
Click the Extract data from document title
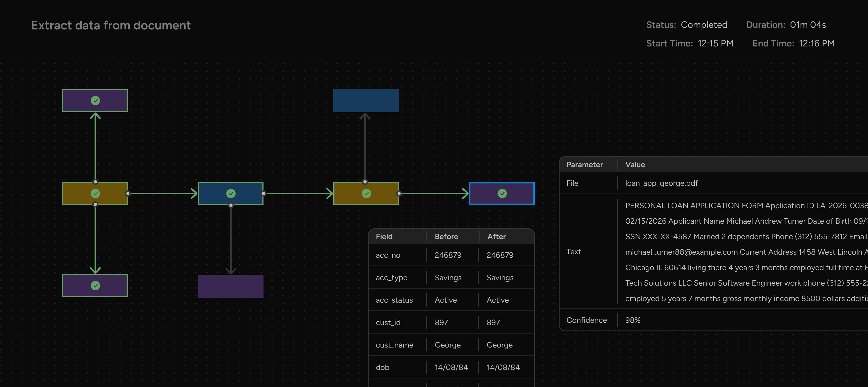(111, 25)
